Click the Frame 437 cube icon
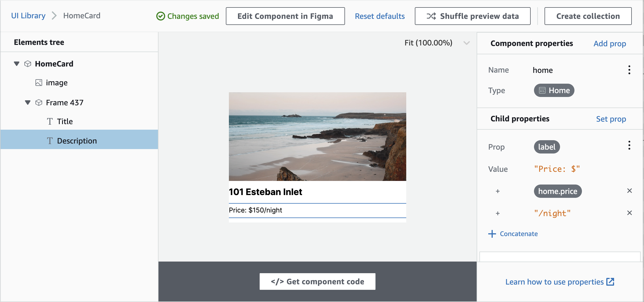This screenshot has height=302, width=644. coord(39,103)
